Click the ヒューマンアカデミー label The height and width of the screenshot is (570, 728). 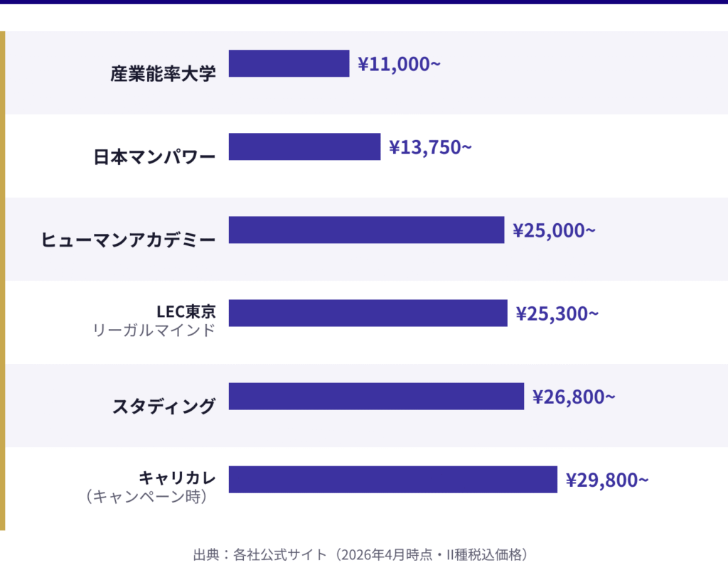tap(128, 240)
